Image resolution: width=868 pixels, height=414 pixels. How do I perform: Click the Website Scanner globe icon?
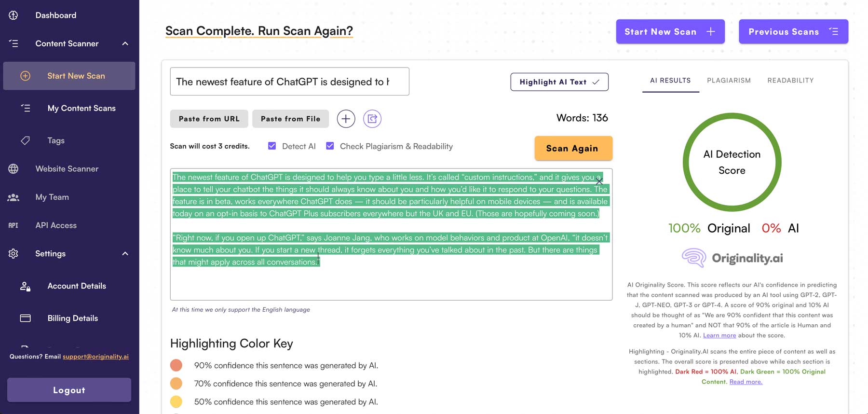tap(14, 169)
